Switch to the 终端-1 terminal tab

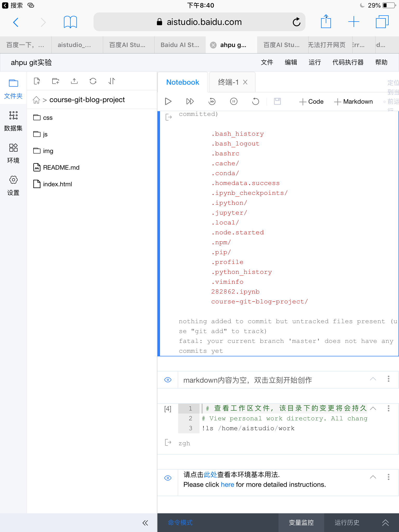coord(228,82)
